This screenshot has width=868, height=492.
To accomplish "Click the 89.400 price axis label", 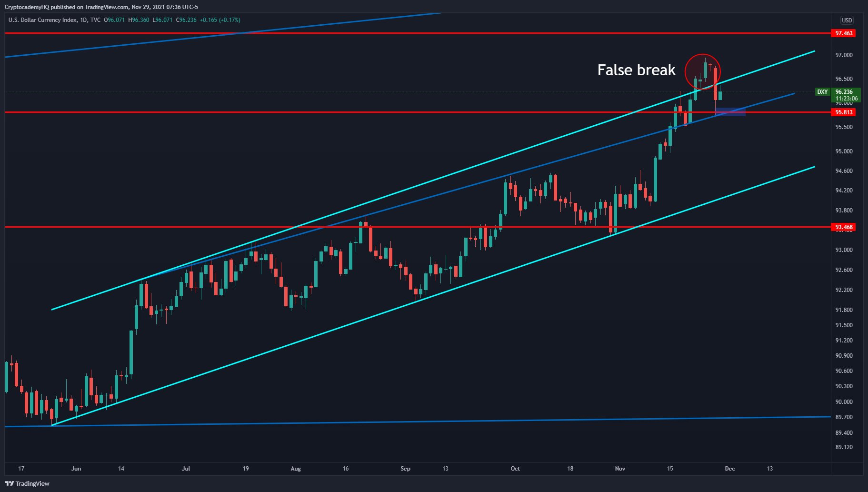I will tap(844, 433).
